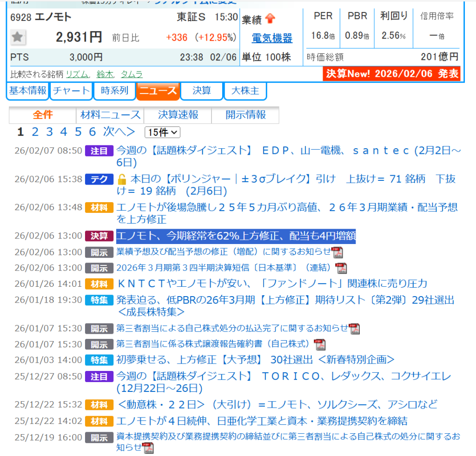This screenshot has height=456, width=476.
Task: Open PDF icon for 業績予想及び配当予想の修正 disclosure
Action: click(337, 252)
